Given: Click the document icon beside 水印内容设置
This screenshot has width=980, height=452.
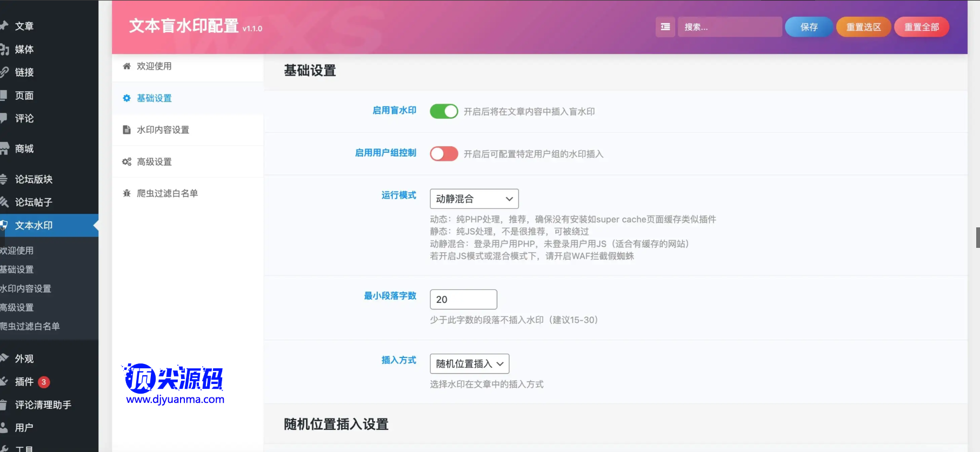Looking at the screenshot, I should [x=126, y=130].
